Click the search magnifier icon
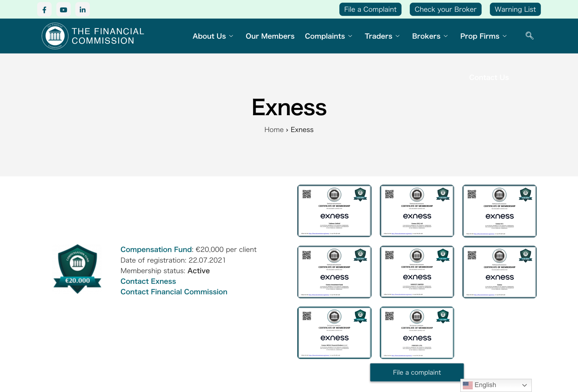This screenshot has height=392, width=578. click(529, 36)
